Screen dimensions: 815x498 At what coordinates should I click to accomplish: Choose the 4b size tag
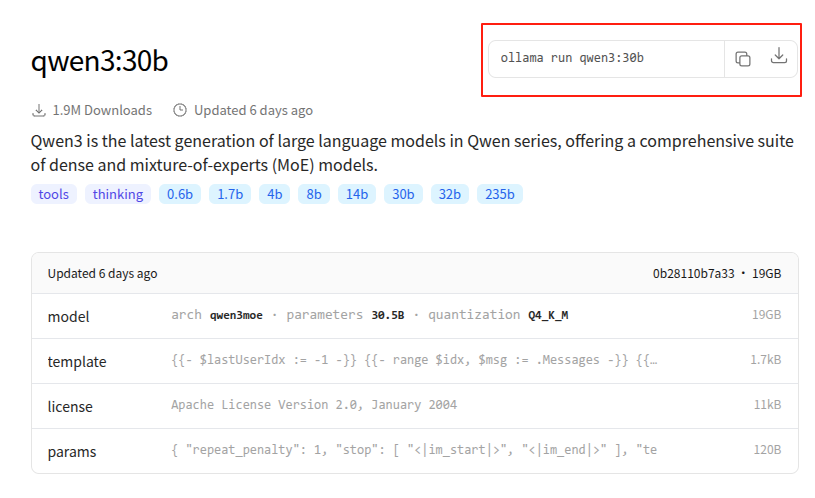point(274,194)
